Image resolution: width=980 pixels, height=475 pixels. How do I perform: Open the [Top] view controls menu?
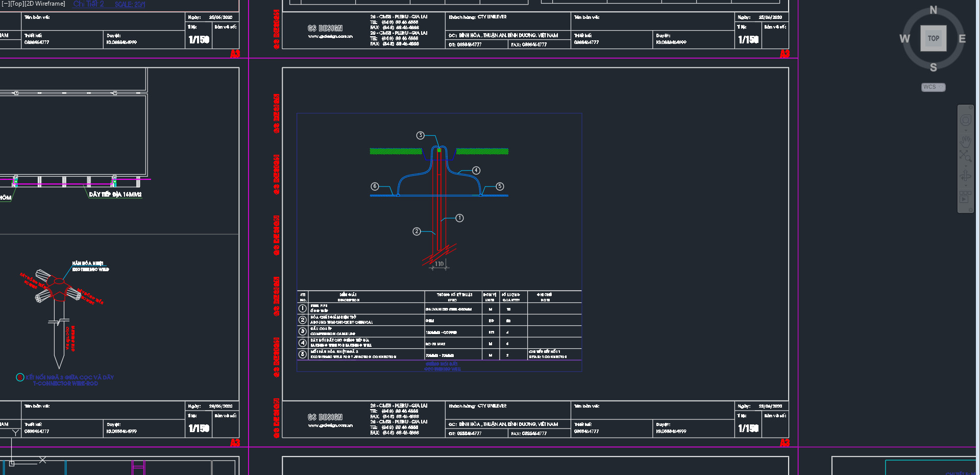tap(17, 4)
